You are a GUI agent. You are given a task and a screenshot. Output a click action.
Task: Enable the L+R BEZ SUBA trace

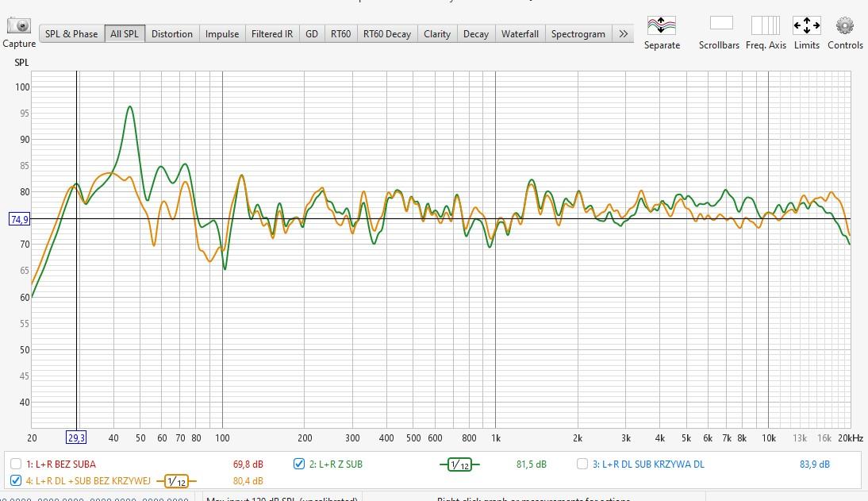(16, 464)
